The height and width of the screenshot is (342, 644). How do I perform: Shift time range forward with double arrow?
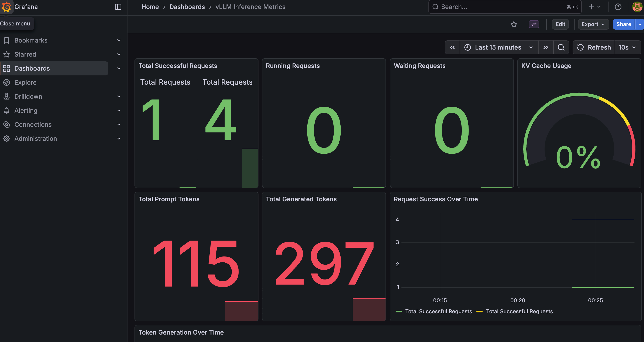click(546, 47)
